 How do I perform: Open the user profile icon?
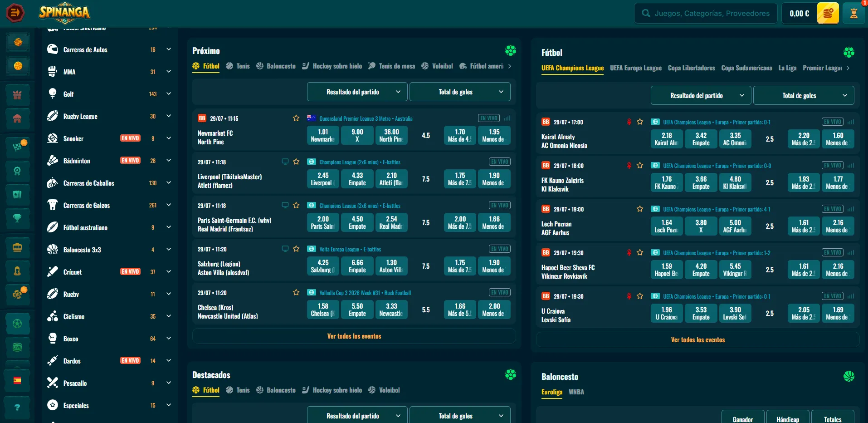coord(853,13)
